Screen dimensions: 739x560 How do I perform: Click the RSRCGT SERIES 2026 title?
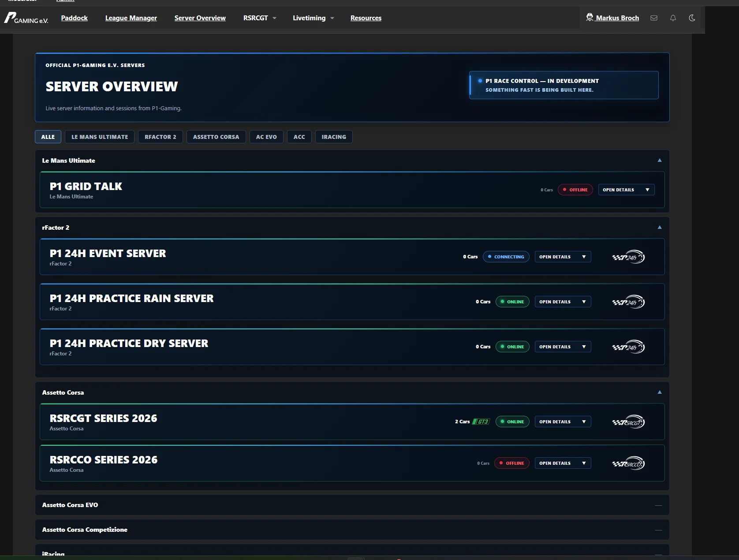[104, 418]
